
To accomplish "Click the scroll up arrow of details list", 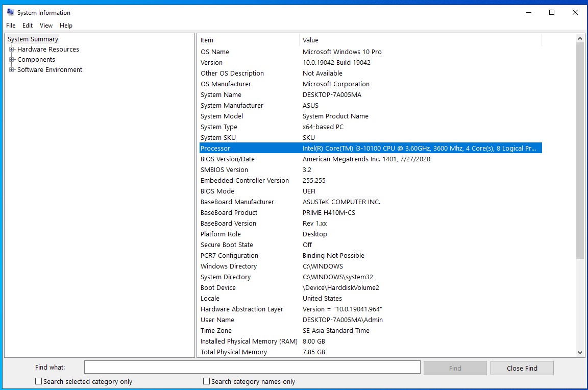I will click(580, 39).
